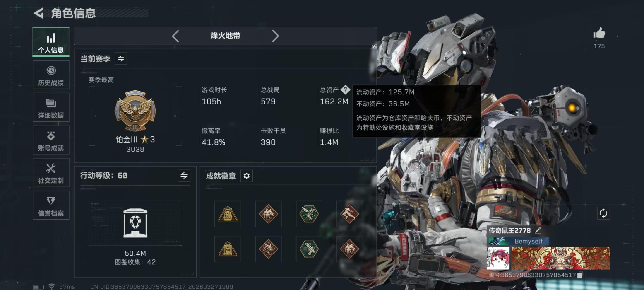Click the player avatar picture
This screenshot has height=290, width=644.
pos(498,258)
